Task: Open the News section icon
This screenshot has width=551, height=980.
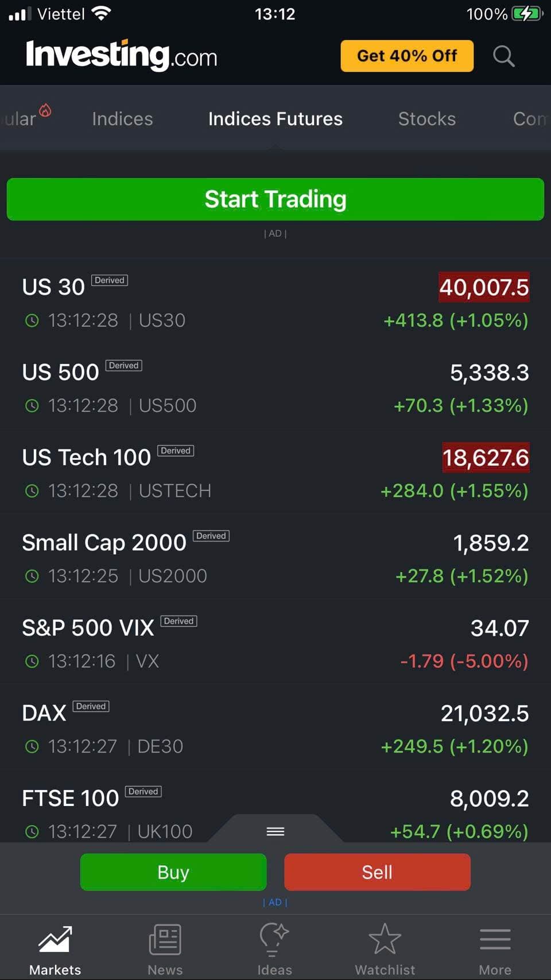Action: click(165, 940)
